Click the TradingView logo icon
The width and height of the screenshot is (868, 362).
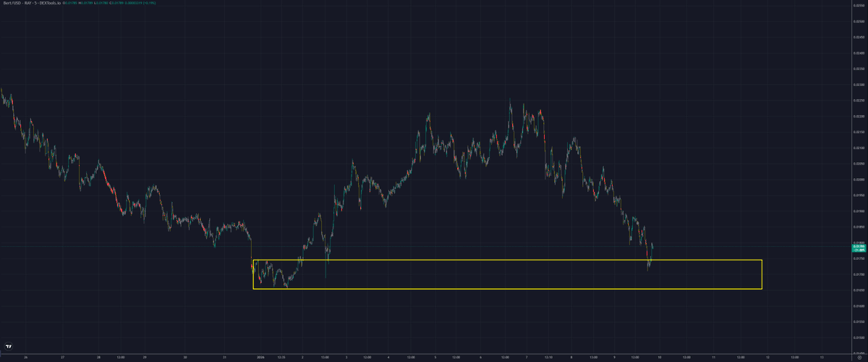click(x=10, y=345)
